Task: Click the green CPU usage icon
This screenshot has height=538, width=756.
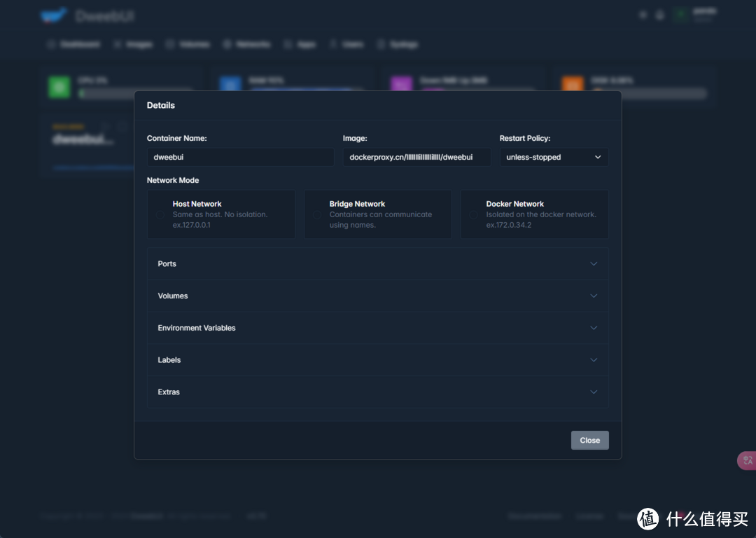Action: click(59, 87)
